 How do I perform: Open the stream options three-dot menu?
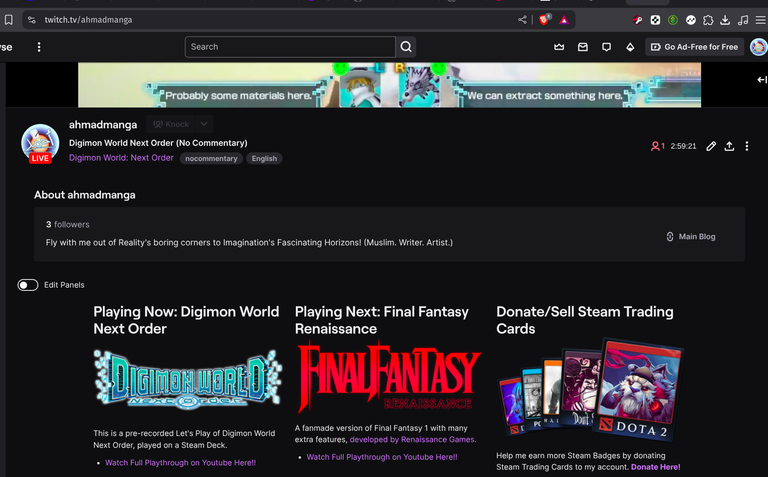(x=746, y=146)
